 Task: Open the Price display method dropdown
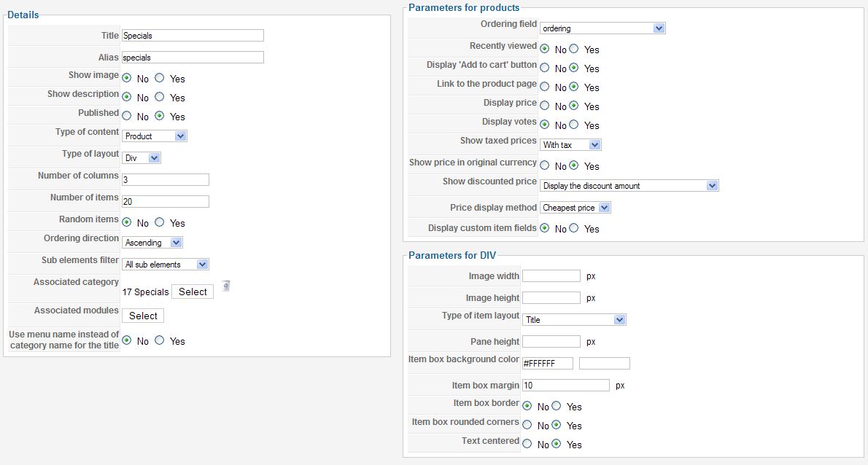tap(575, 208)
